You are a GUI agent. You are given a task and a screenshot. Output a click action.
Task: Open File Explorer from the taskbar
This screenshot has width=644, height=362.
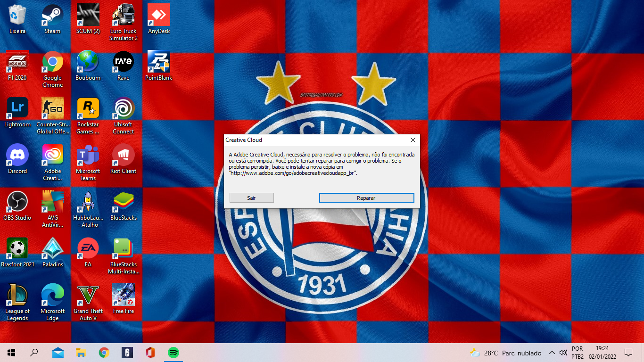point(81,353)
